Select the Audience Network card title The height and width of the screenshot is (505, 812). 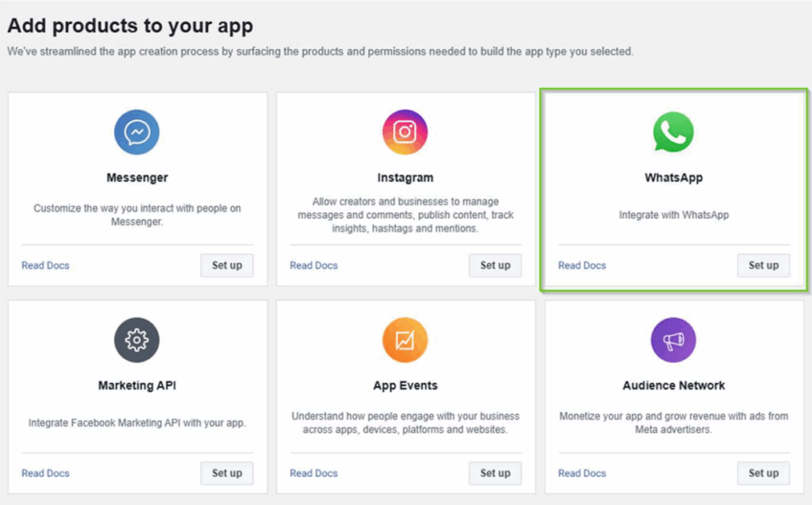click(673, 385)
